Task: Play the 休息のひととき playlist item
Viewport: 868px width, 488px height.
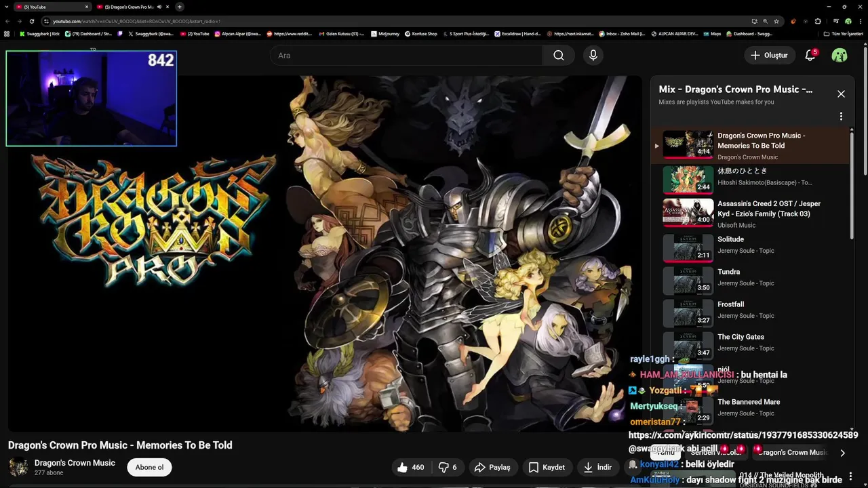Action: point(749,179)
